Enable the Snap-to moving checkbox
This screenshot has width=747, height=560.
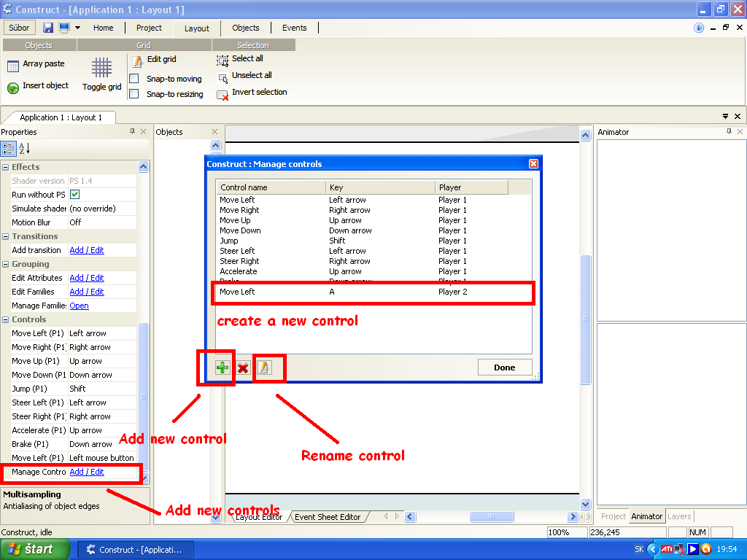click(134, 79)
